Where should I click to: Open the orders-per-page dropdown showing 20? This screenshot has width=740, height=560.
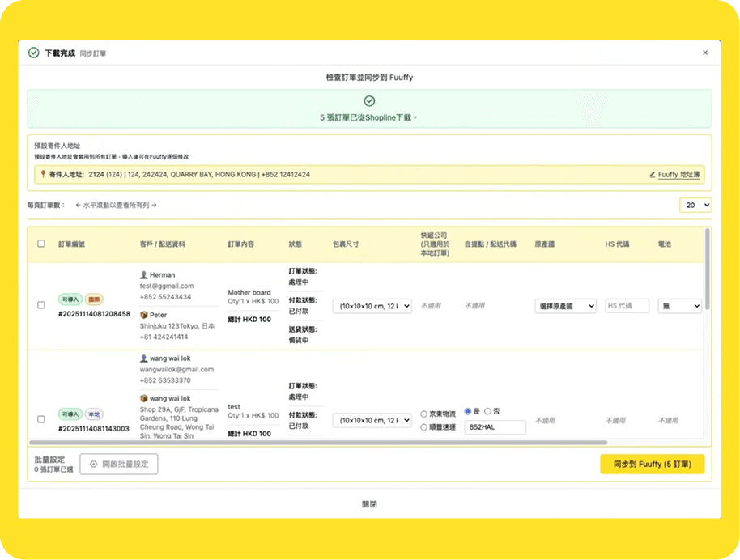[695, 206]
